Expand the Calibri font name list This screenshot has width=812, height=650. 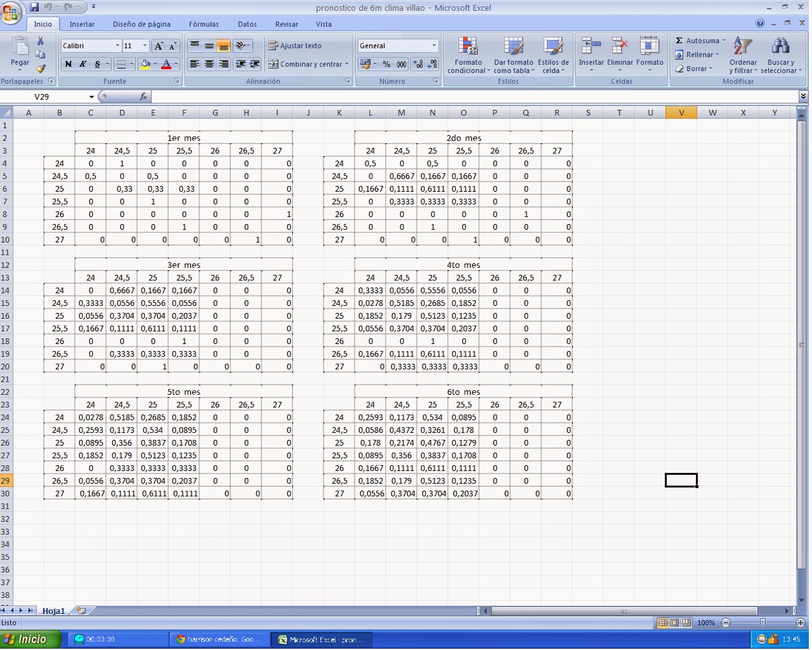click(x=117, y=46)
